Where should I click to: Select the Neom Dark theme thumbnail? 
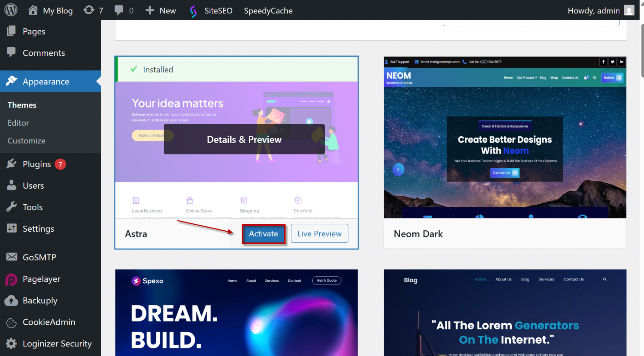coord(505,137)
